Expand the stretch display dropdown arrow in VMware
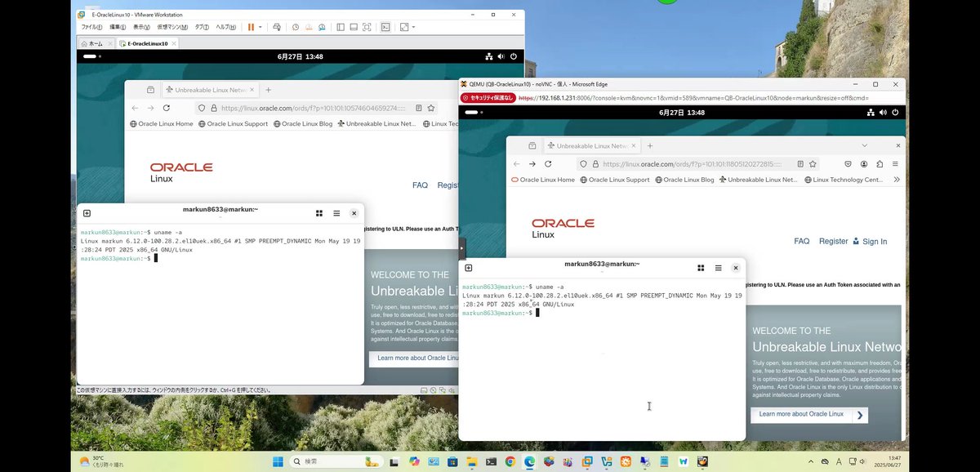Viewport: 980px width, 472px height. pos(413,27)
